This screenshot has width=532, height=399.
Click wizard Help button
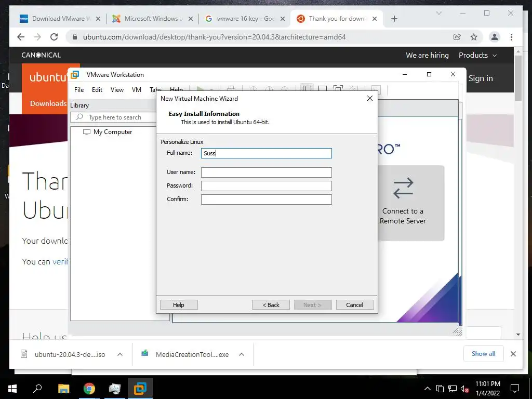point(179,304)
